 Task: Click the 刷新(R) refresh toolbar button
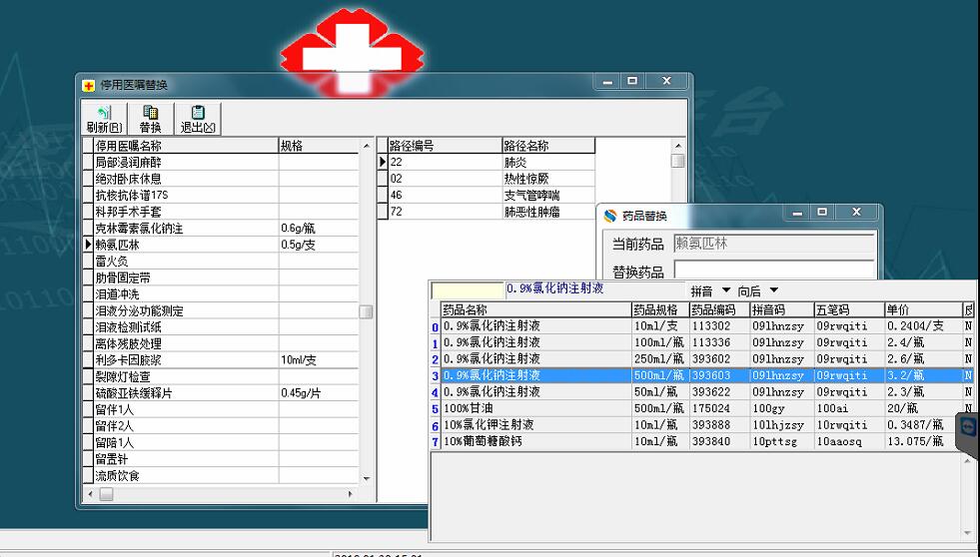point(104,119)
